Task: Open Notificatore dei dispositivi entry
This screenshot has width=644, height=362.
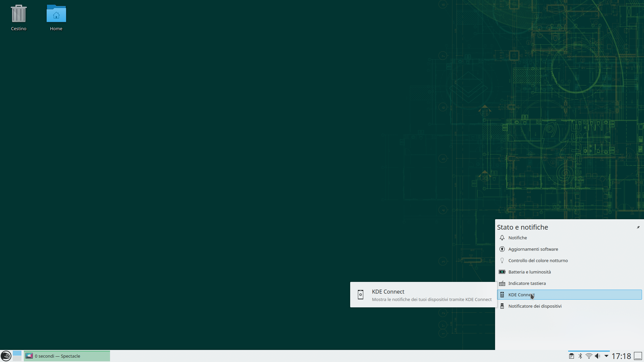Action: (x=535, y=306)
